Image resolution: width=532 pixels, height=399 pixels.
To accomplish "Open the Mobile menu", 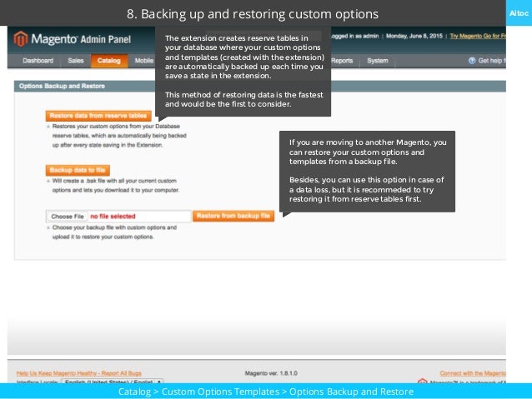I will [x=144, y=61].
